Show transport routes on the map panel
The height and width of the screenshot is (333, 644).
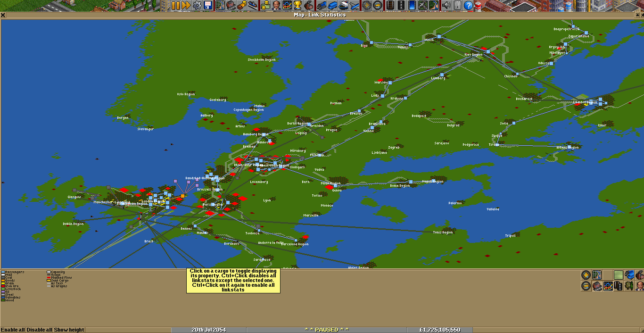pyautogui.click(x=619, y=286)
